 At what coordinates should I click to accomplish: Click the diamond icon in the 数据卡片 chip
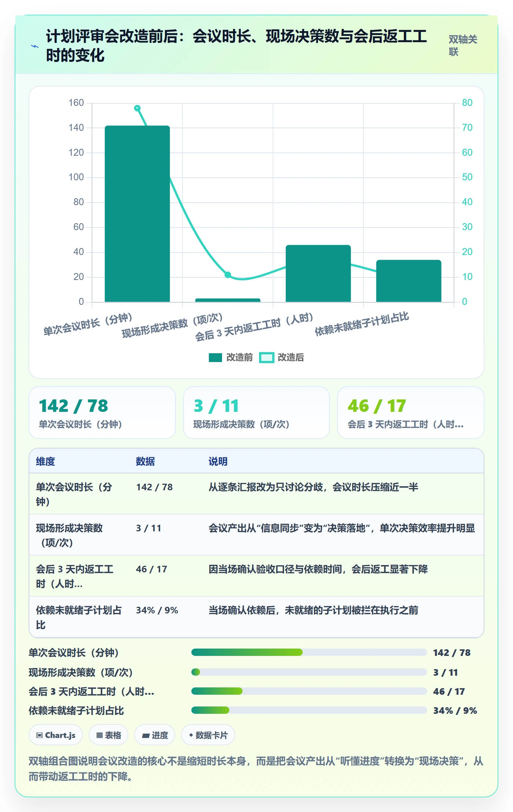191,735
